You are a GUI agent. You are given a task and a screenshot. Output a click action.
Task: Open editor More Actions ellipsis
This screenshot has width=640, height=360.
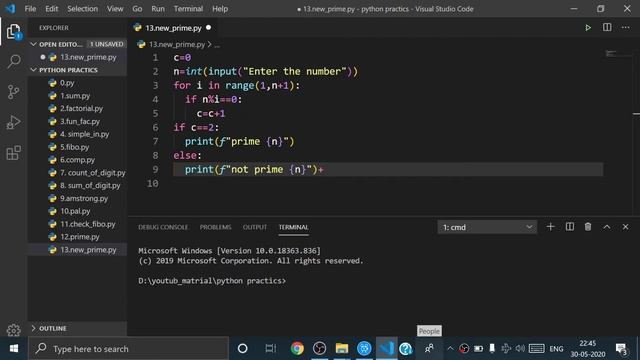(625, 27)
